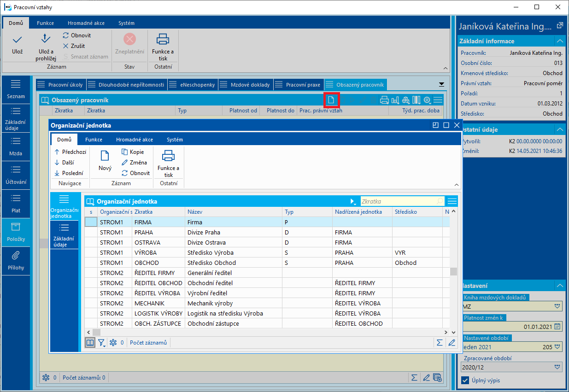Click the Nadřízená jednotka column header
569x392 pixels.
(x=362, y=212)
